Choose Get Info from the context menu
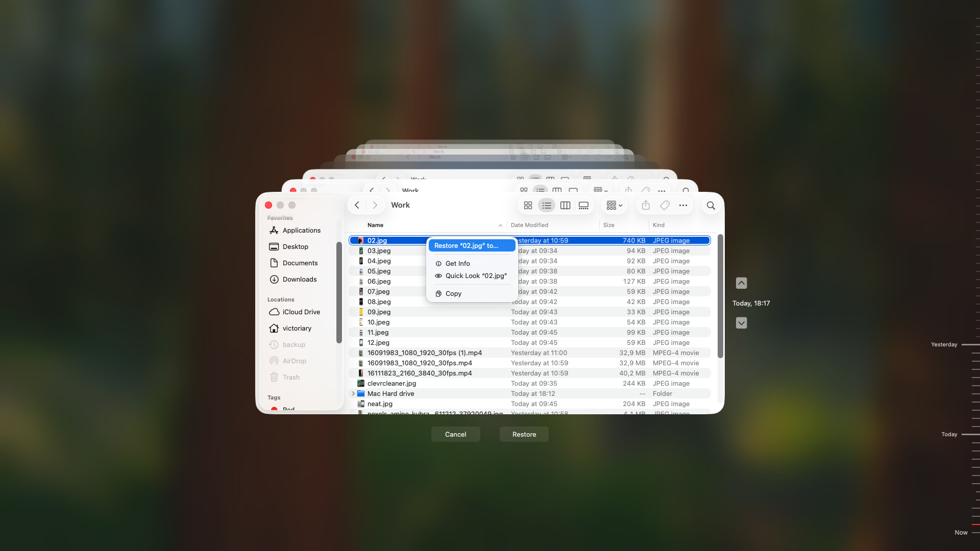Viewport: 980px width, 551px height. [472, 263]
